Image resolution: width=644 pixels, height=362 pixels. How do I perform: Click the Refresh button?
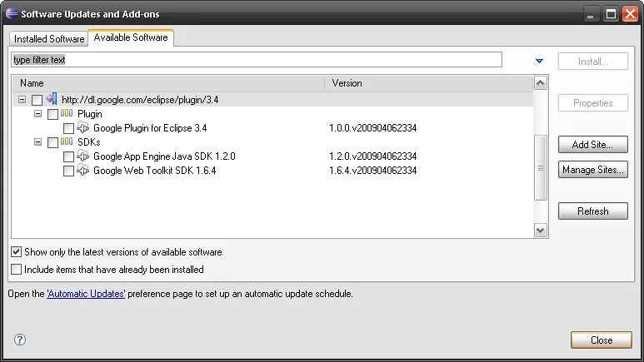pyautogui.click(x=592, y=211)
